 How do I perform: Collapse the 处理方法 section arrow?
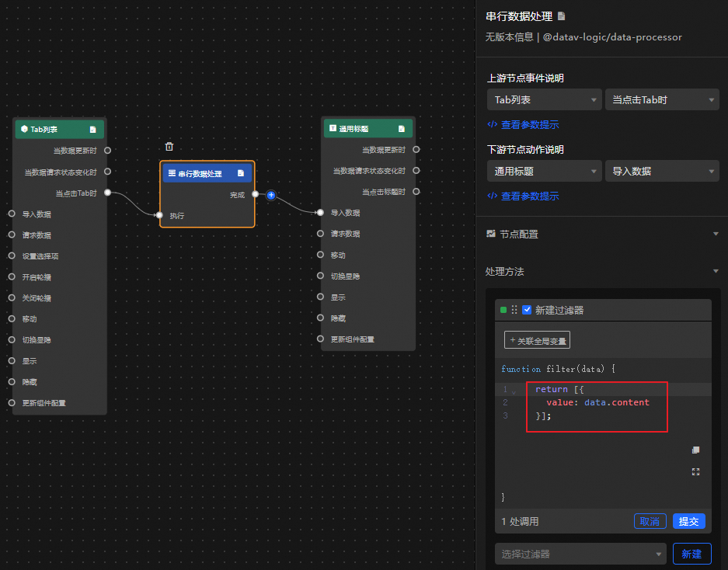(x=716, y=271)
